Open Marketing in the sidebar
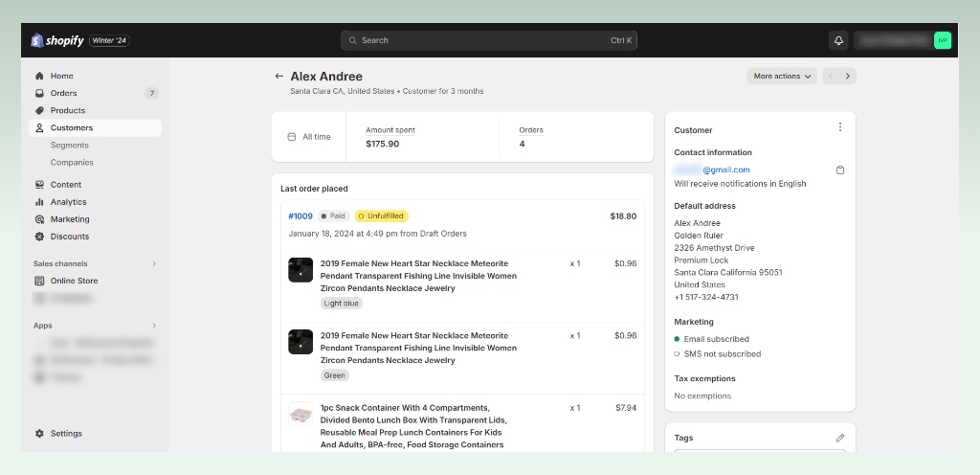980x475 pixels. [95, 219]
